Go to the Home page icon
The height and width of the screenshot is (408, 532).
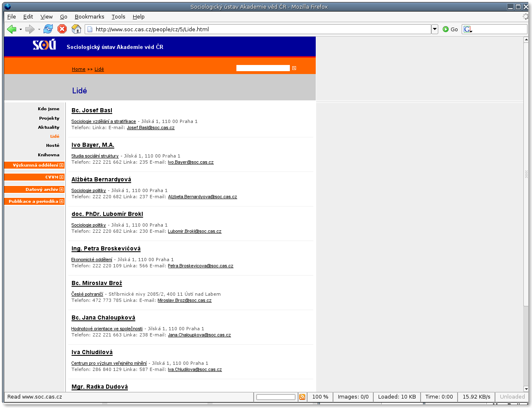[76, 29]
